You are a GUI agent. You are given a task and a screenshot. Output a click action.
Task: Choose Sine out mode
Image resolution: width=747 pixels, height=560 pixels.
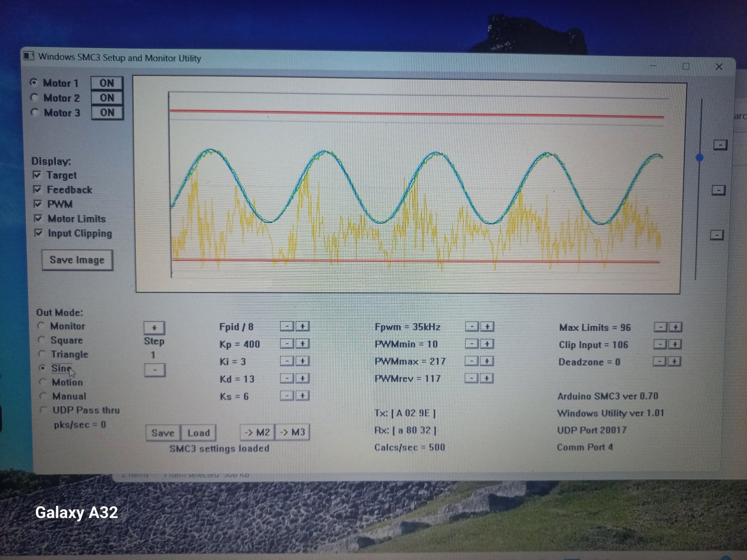coord(42,368)
